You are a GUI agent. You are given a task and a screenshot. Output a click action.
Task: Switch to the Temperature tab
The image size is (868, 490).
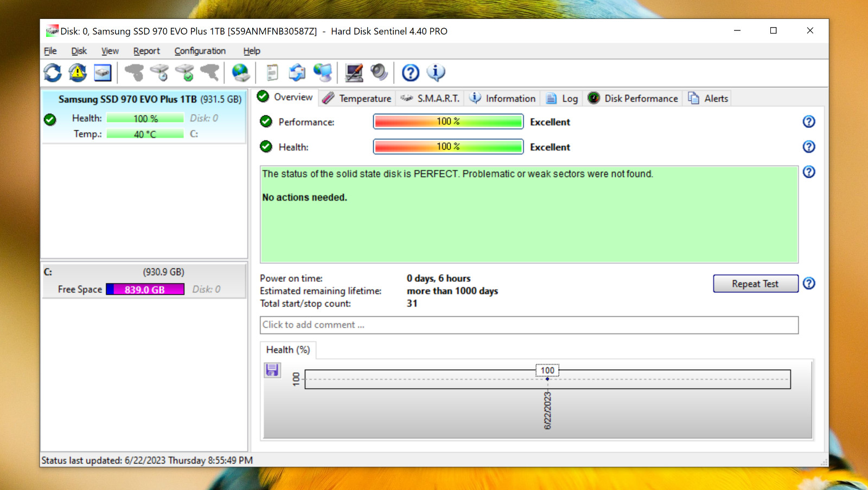click(x=357, y=98)
